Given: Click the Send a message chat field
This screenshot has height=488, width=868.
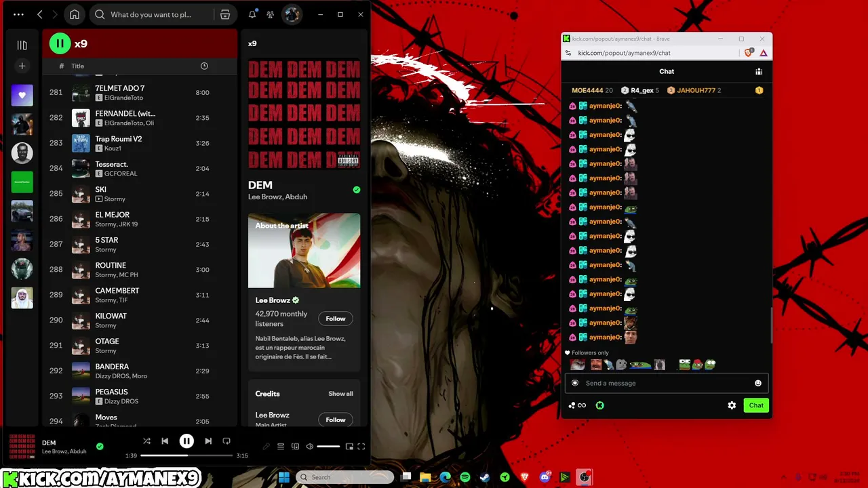Looking at the screenshot, I should coord(667,383).
